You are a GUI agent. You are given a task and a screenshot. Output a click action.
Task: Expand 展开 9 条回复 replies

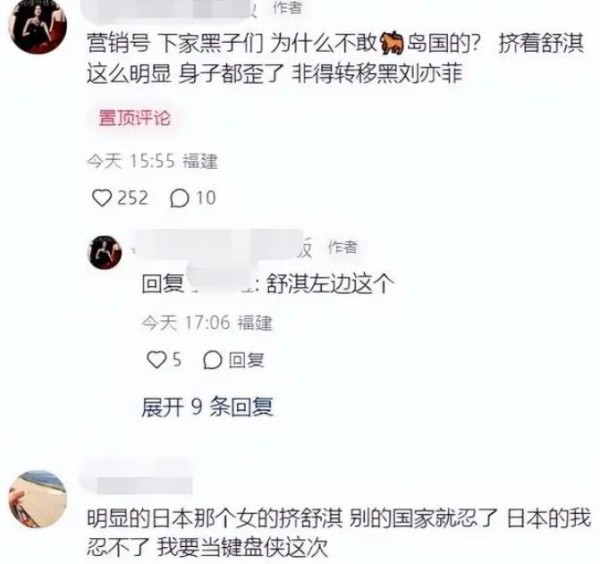coord(207,407)
